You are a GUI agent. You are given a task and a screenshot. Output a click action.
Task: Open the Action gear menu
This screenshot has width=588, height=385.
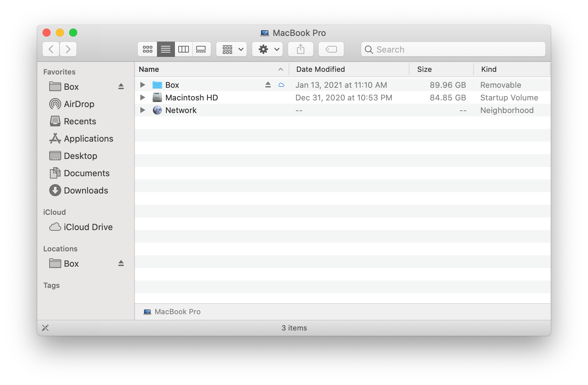click(x=267, y=49)
